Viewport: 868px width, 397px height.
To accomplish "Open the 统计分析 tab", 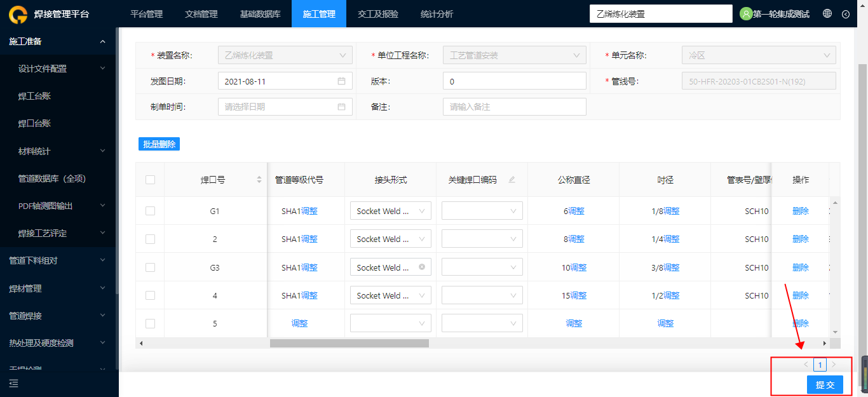I will 437,14.
